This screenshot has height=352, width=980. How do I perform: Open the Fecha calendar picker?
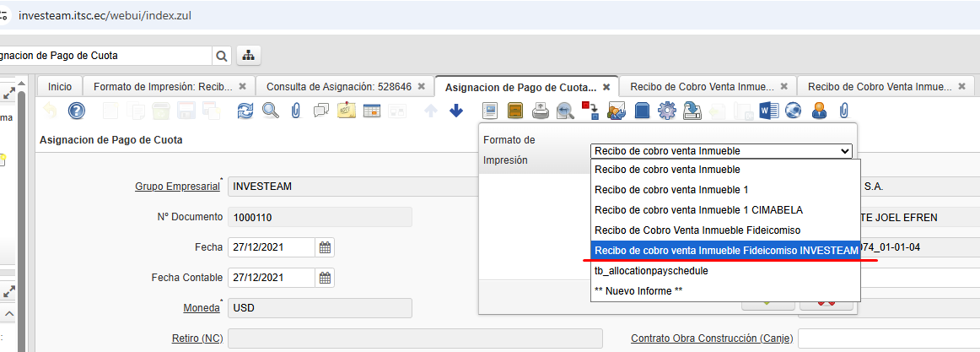click(x=325, y=247)
